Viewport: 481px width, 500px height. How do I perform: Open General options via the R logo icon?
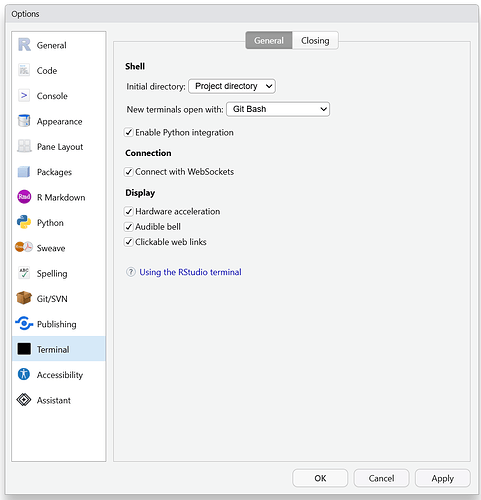[24, 45]
